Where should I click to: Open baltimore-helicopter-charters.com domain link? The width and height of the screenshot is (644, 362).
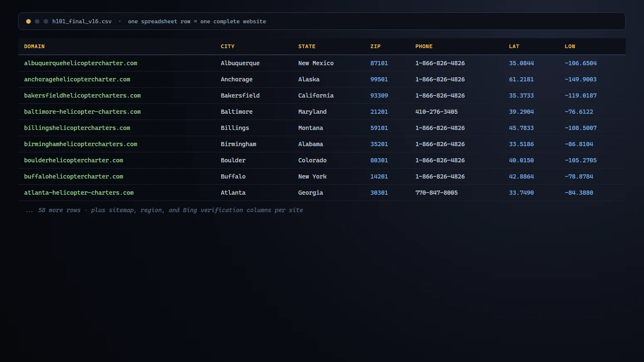pyautogui.click(x=82, y=112)
